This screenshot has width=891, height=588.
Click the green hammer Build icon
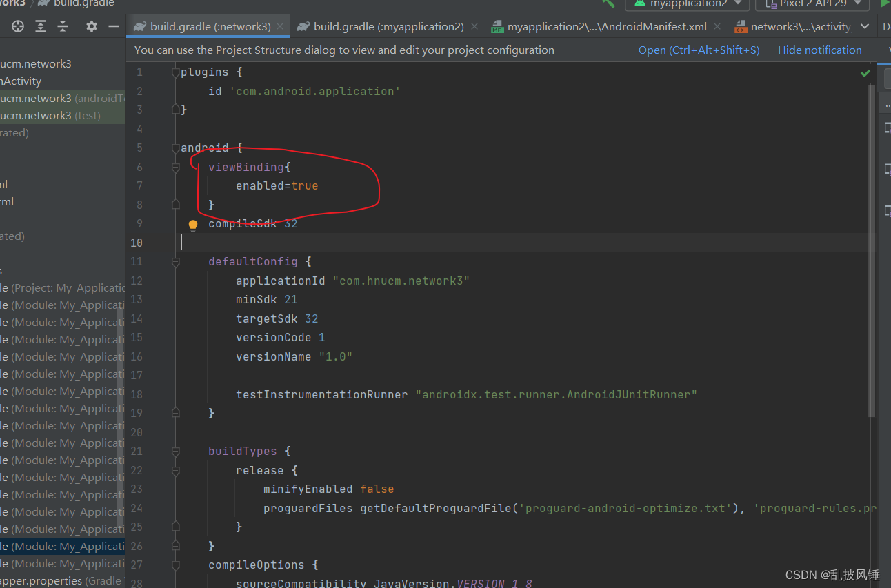(x=608, y=3)
